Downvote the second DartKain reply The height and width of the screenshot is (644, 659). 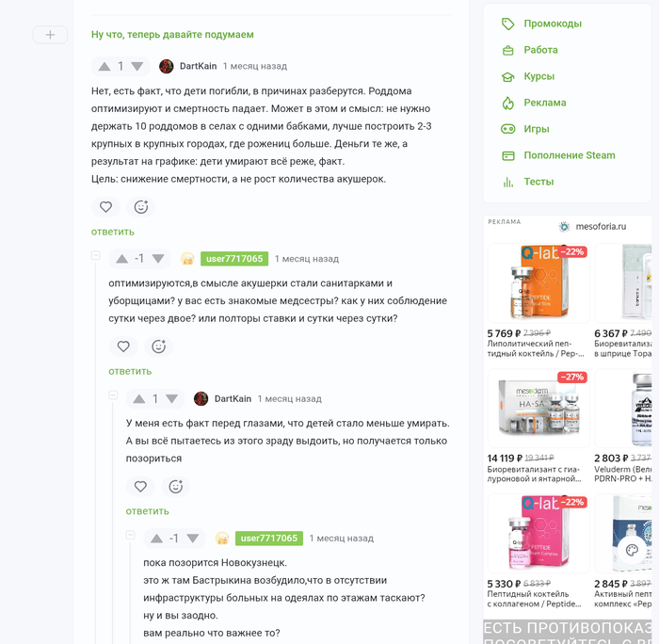click(171, 398)
